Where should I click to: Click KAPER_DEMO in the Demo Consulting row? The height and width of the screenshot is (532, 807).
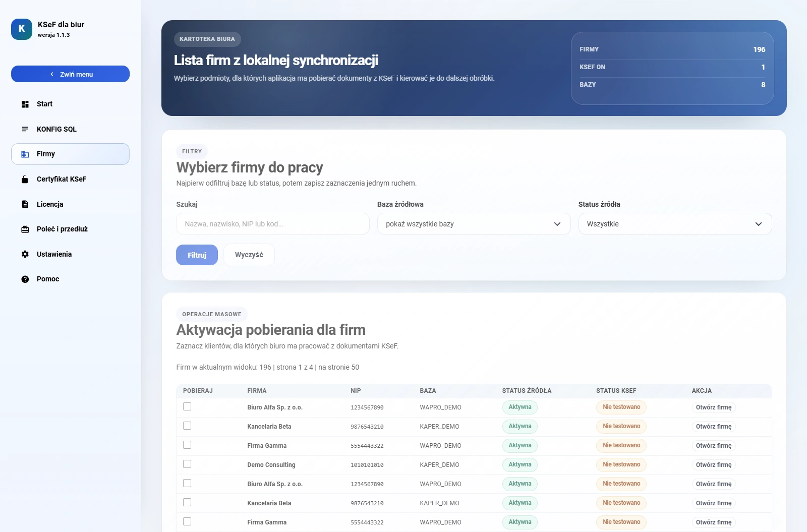point(439,465)
